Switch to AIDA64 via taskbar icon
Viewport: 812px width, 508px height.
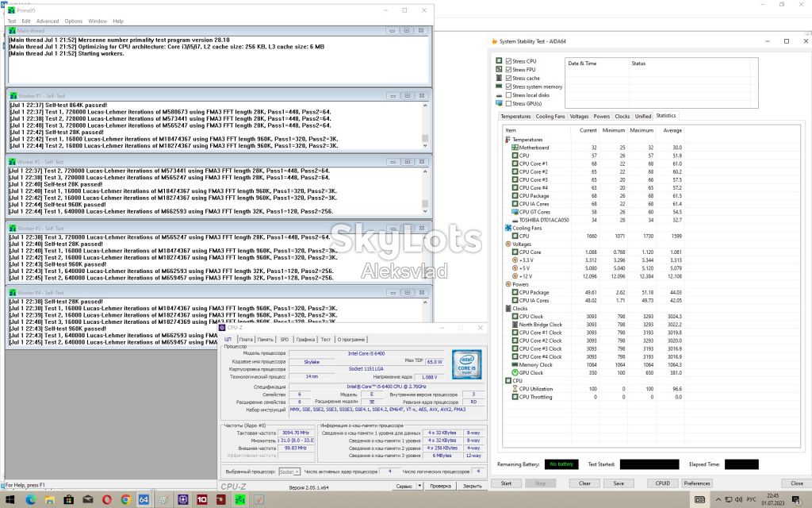point(144,500)
